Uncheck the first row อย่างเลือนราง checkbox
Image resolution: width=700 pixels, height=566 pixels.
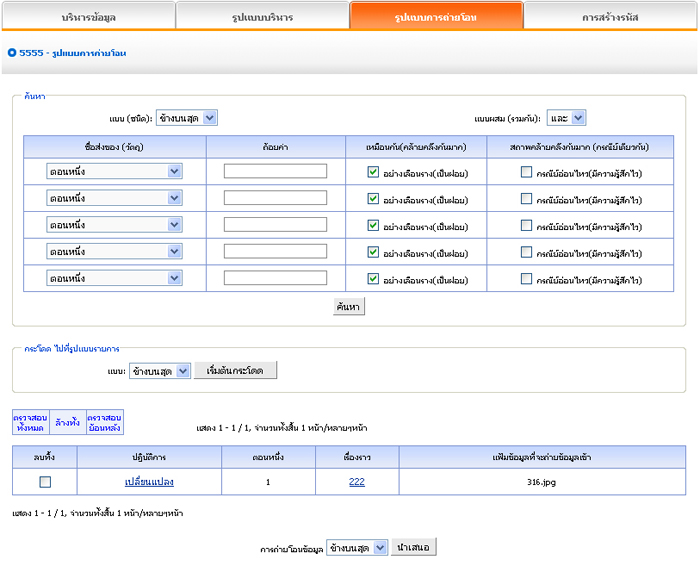[373, 172]
